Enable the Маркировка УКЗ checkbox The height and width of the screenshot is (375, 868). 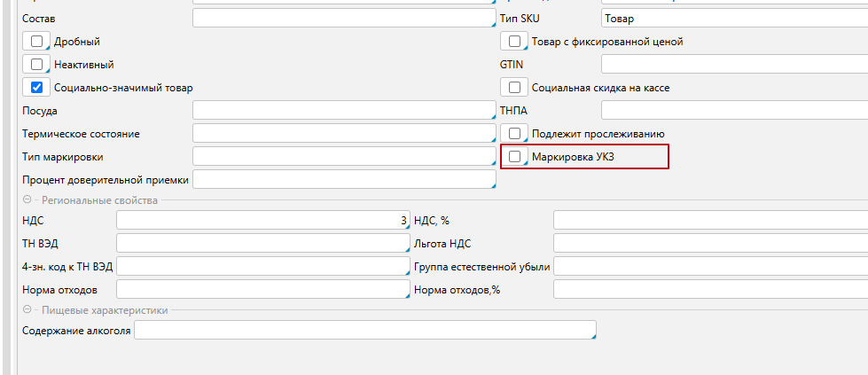tap(514, 157)
